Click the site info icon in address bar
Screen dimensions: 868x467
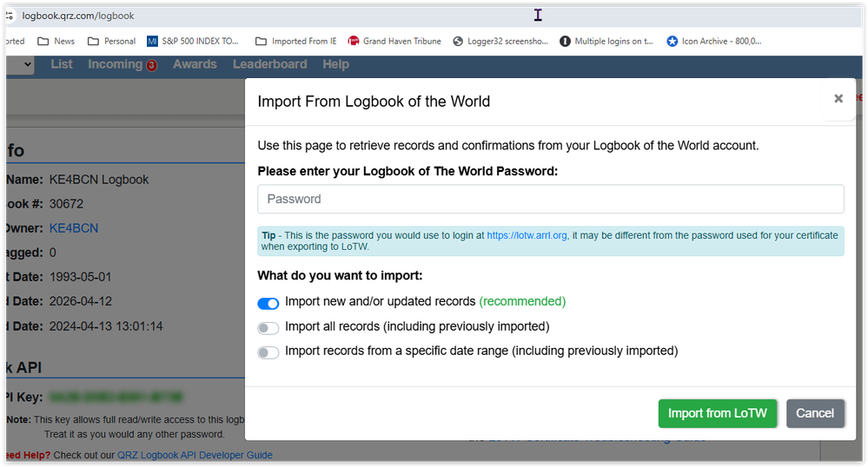click(10, 16)
